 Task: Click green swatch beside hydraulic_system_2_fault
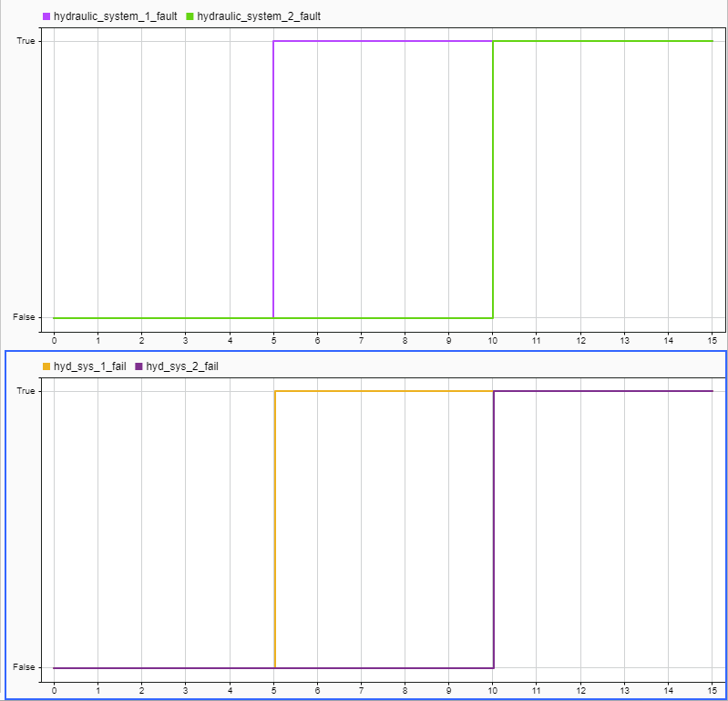coord(190,16)
